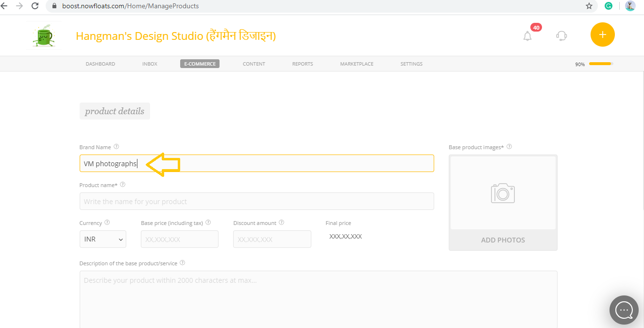The width and height of the screenshot is (644, 328).
Task: Click the padlock site info icon
Action: pyautogui.click(x=54, y=6)
